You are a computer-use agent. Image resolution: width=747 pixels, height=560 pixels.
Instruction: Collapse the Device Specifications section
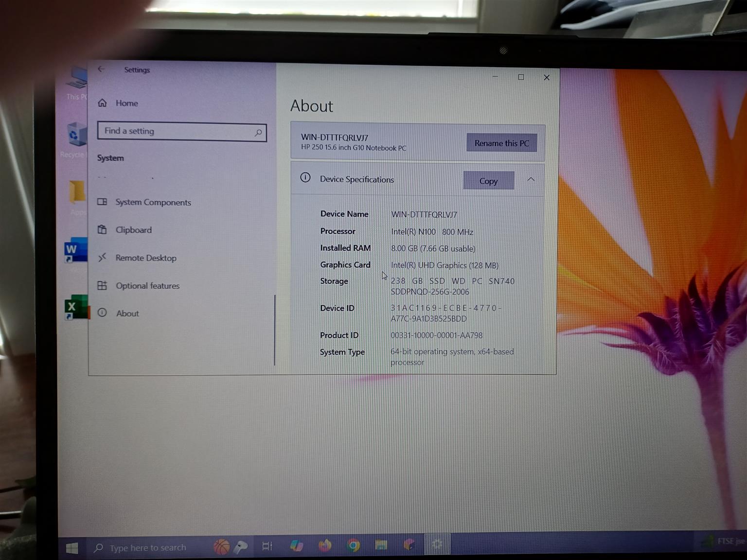tap(531, 179)
